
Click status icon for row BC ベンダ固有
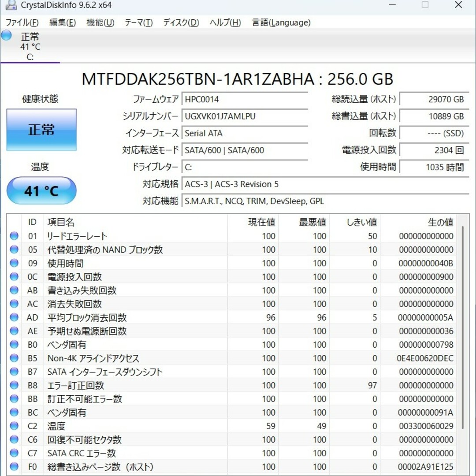pyautogui.click(x=14, y=412)
